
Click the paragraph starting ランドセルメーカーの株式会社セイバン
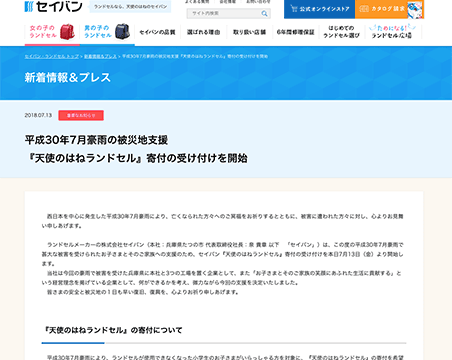click(223, 254)
